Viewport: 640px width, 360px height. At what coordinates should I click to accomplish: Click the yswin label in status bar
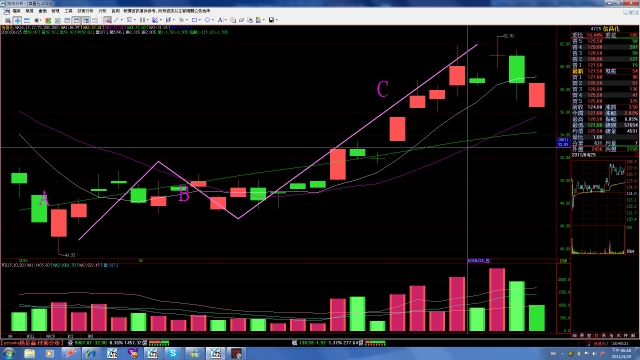tap(31, 343)
